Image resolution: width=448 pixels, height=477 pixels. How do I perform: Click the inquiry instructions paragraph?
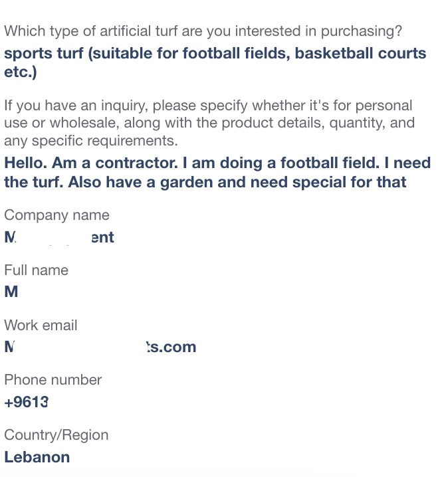209,123
